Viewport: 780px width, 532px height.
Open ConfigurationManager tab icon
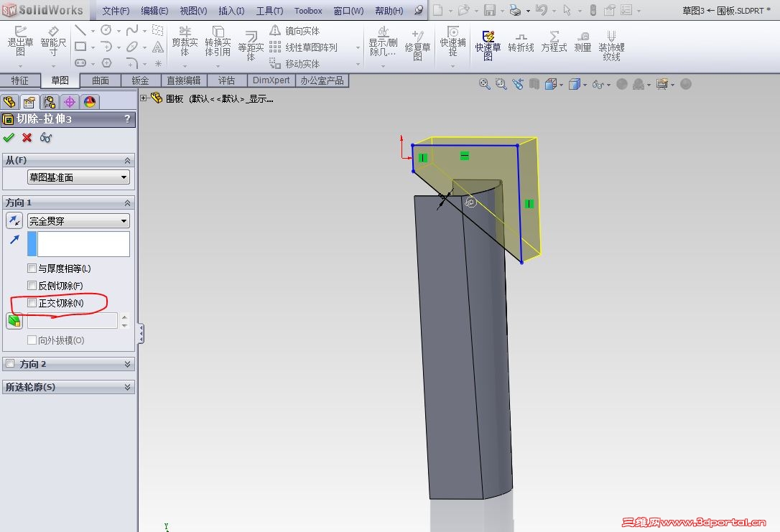click(50, 102)
